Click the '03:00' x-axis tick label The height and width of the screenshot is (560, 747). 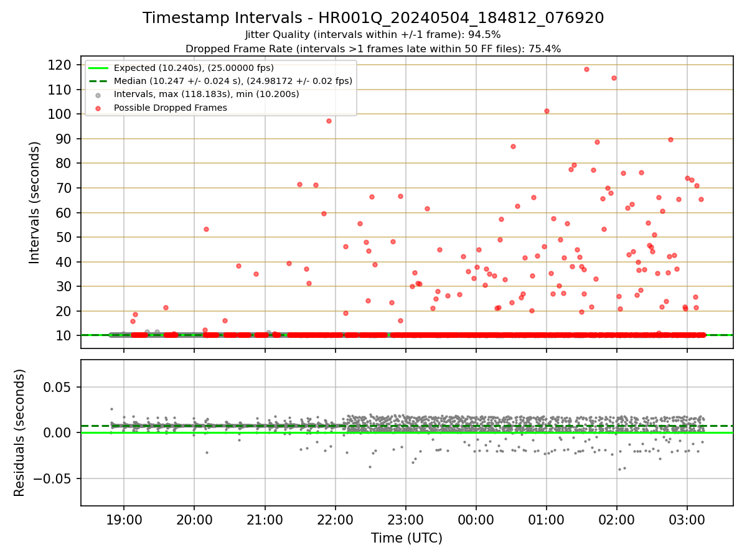tap(687, 520)
